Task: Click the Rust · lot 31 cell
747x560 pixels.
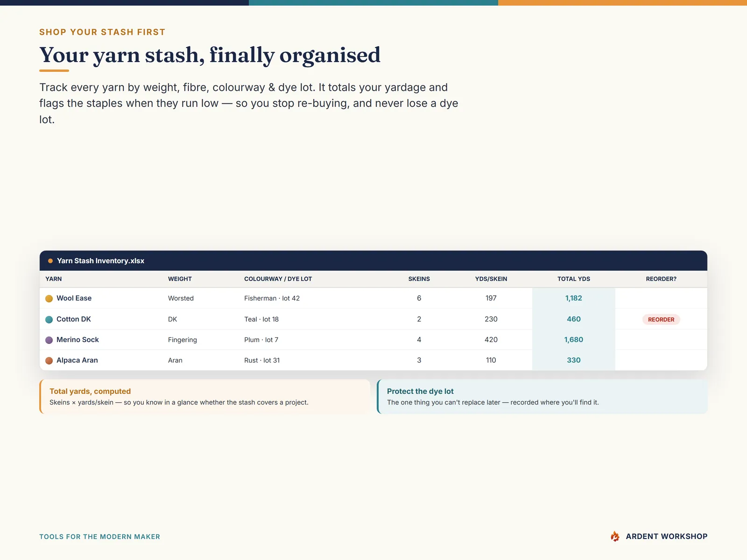Action: point(262,360)
